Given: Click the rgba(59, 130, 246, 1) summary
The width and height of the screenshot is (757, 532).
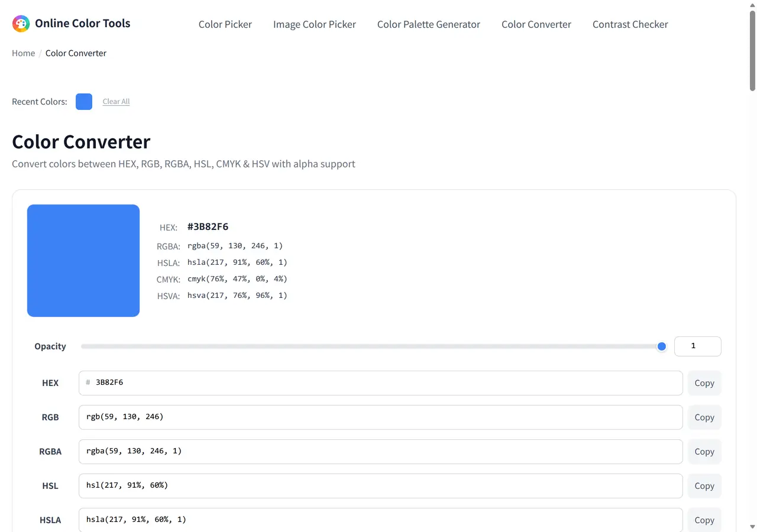Looking at the screenshot, I should 235,246.
